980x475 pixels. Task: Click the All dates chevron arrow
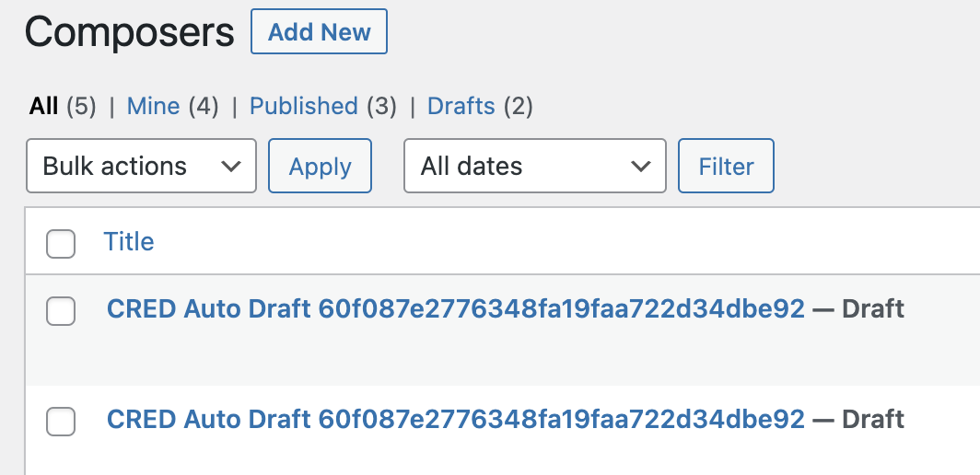[641, 167]
